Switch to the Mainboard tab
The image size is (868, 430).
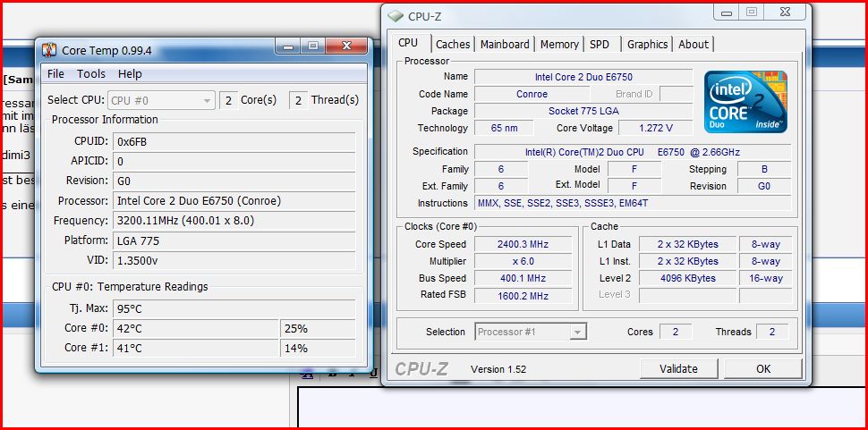[x=505, y=44]
